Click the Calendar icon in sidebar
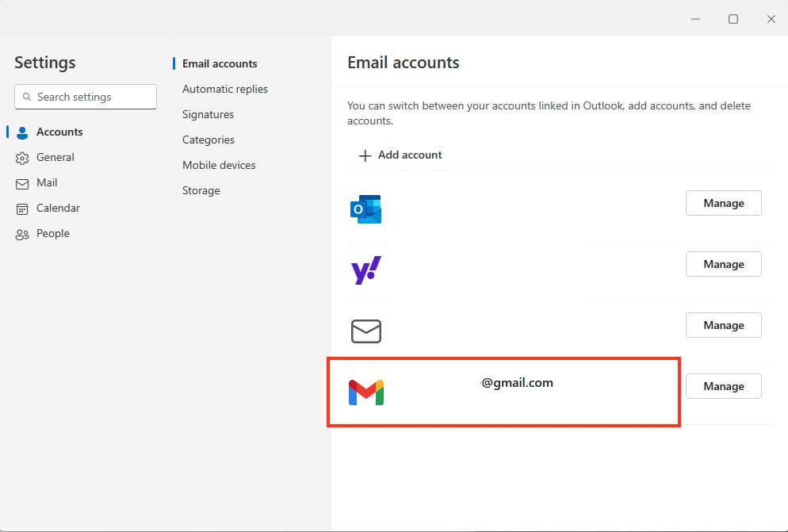788x532 pixels. coord(22,209)
